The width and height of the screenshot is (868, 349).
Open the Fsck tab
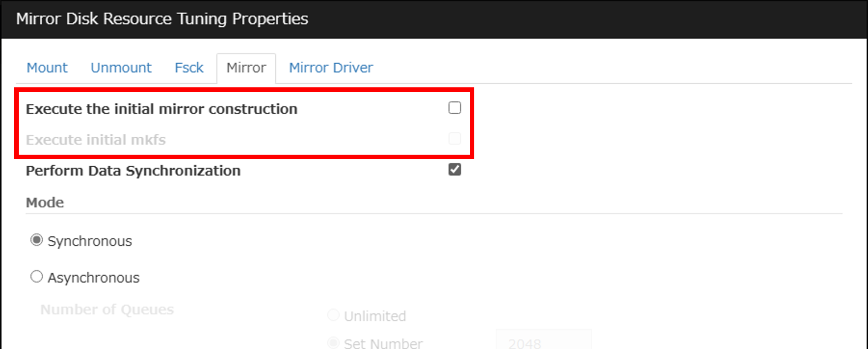click(x=189, y=67)
